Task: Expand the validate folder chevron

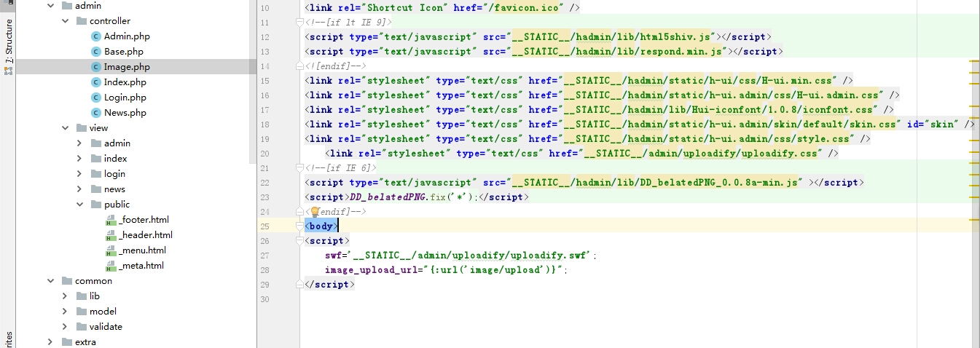Action: (65, 327)
